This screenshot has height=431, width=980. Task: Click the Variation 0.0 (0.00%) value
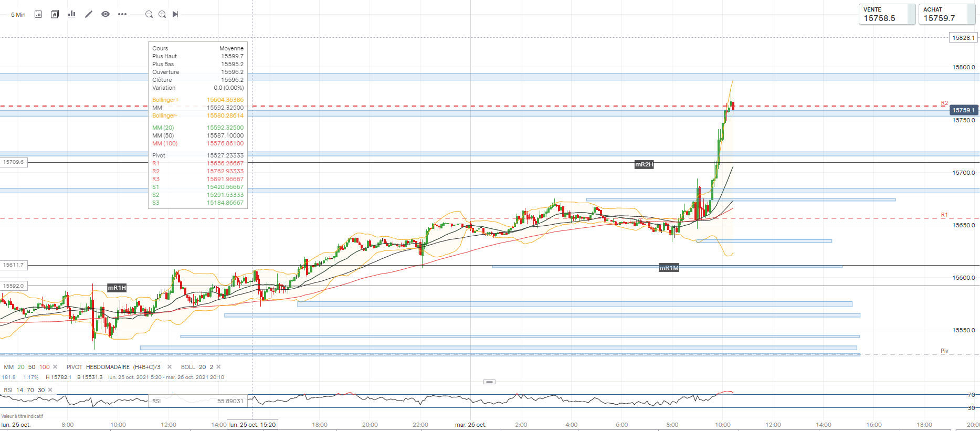(229, 88)
